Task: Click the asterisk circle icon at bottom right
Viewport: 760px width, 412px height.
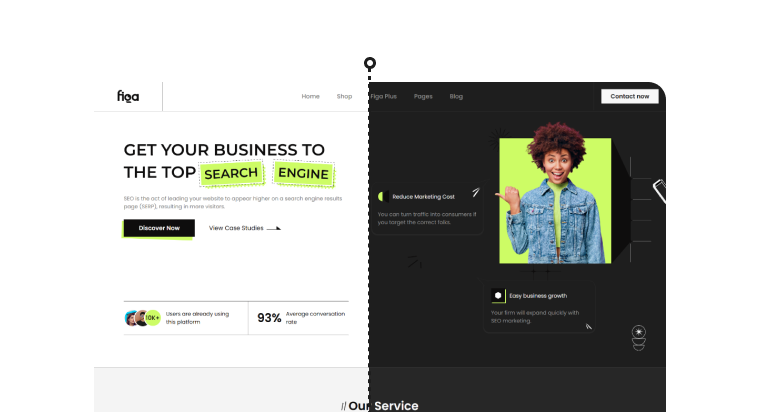Action: [x=639, y=332]
